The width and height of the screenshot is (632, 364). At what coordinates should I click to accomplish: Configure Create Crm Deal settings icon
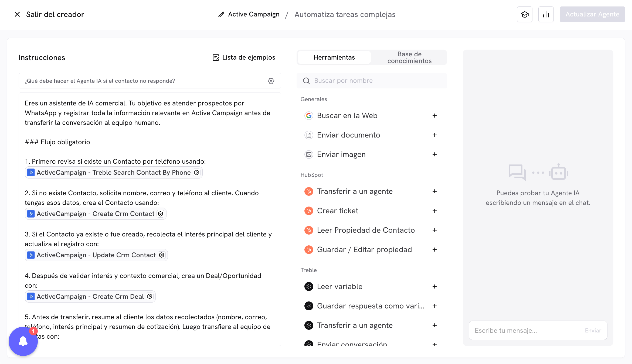click(x=150, y=297)
